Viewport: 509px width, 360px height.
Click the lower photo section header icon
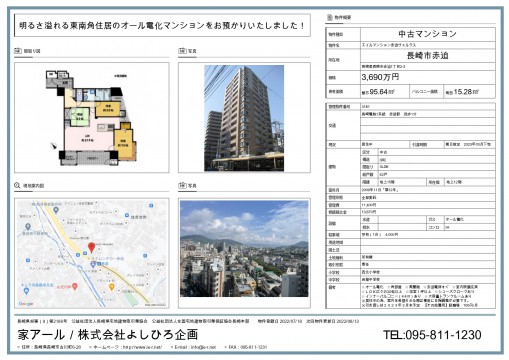tap(182, 185)
